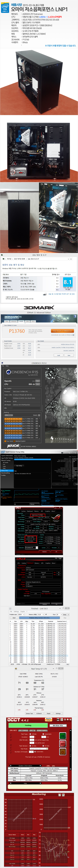The image size is (78, 868).
Task: Toggle Your Score legend box in Cinebench
Action: (5, 441)
